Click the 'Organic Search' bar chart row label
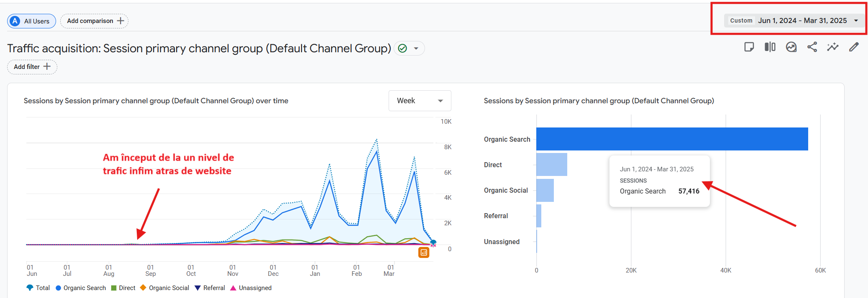This screenshot has width=868, height=298. [507, 139]
